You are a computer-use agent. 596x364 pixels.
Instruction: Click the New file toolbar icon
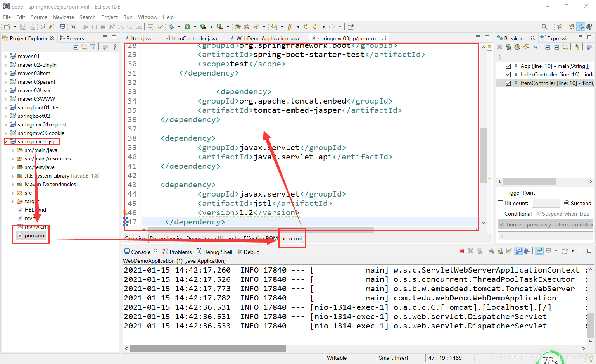pos(7,27)
